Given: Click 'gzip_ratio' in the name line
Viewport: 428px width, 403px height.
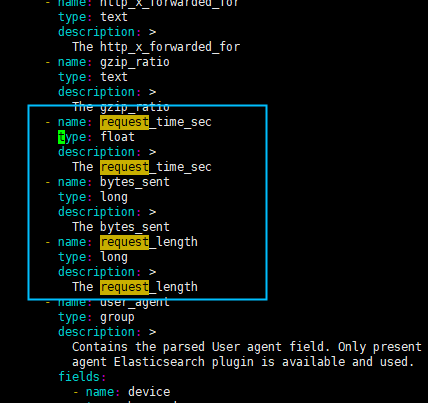Looking at the screenshot, I should pyautogui.click(x=135, y=62).
